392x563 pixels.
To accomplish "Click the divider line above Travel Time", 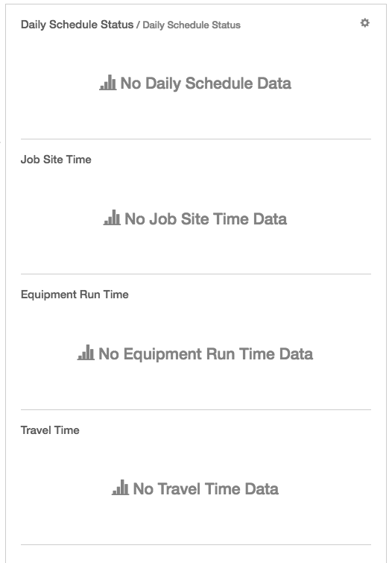I will (x=196, y=409).
